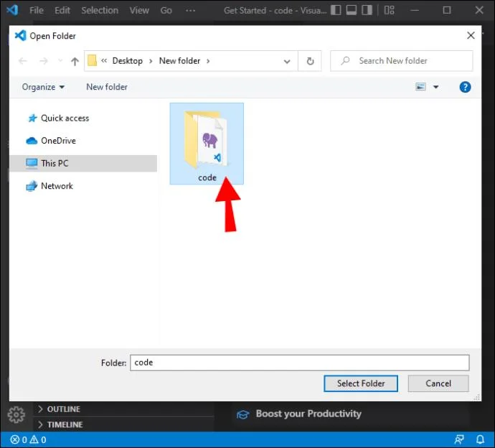Open the Edit menu
The height and width of the screenshot is (448, 495).
(x=62, y=11)
